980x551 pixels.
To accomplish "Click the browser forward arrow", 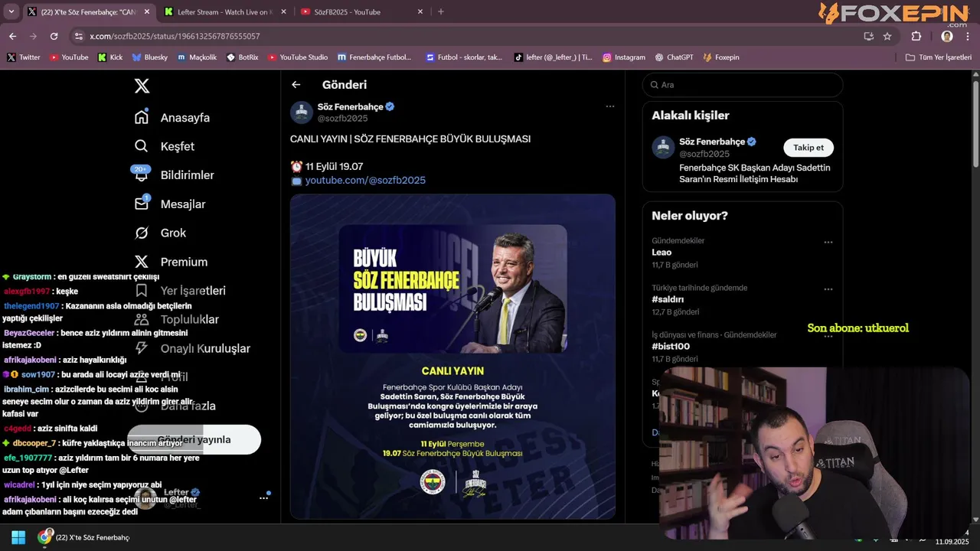I will (33, 36).
